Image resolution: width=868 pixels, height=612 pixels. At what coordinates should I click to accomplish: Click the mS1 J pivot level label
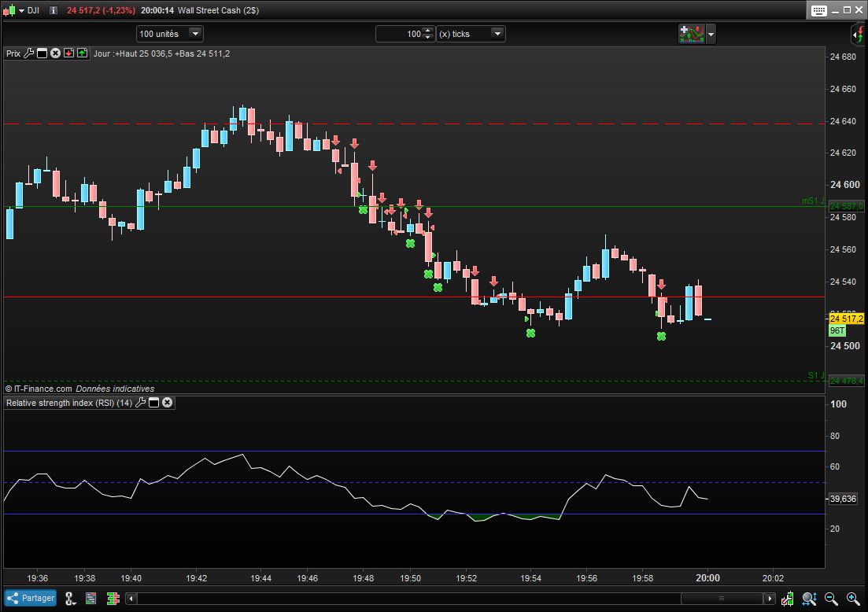coord(813,201)
